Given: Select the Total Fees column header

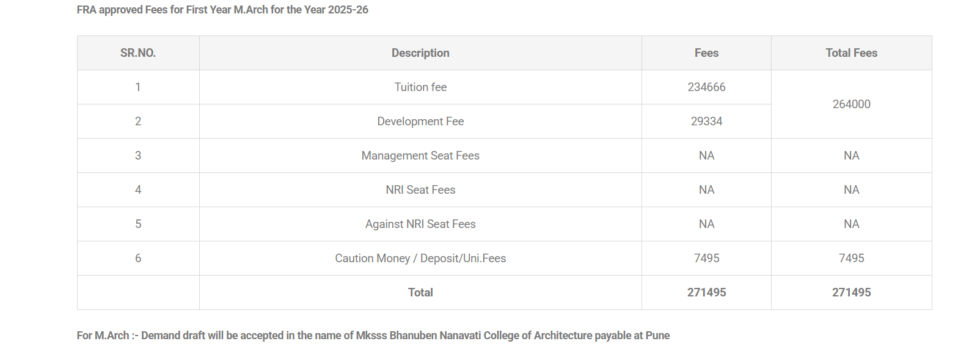Looking at the screenshot, I should 851,53.
